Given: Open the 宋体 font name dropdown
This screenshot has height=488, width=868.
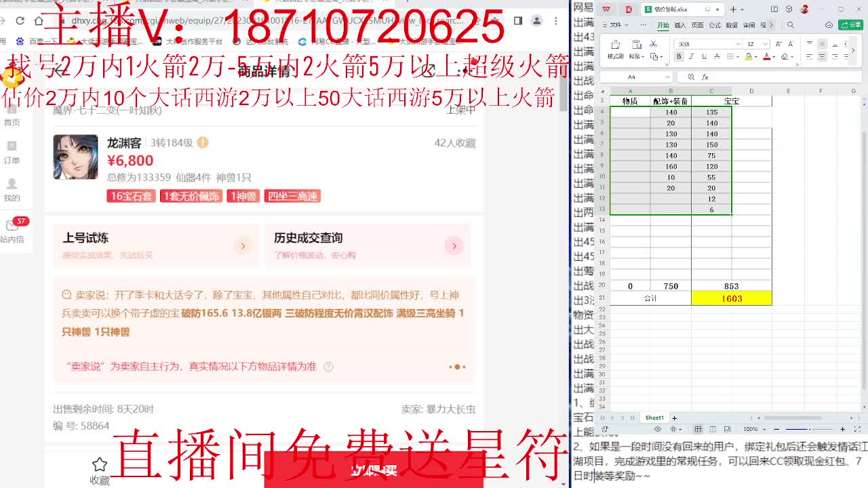Looking at the screenshot, I should point(738,44).
